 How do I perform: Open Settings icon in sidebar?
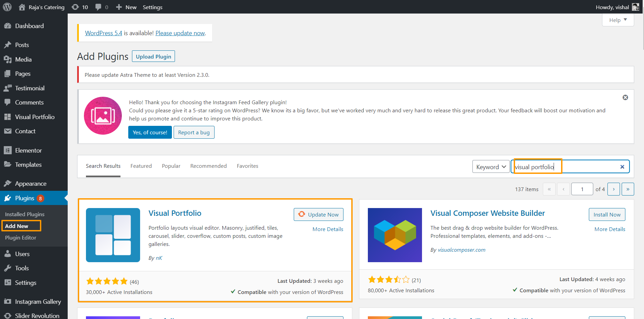point(7,283)
